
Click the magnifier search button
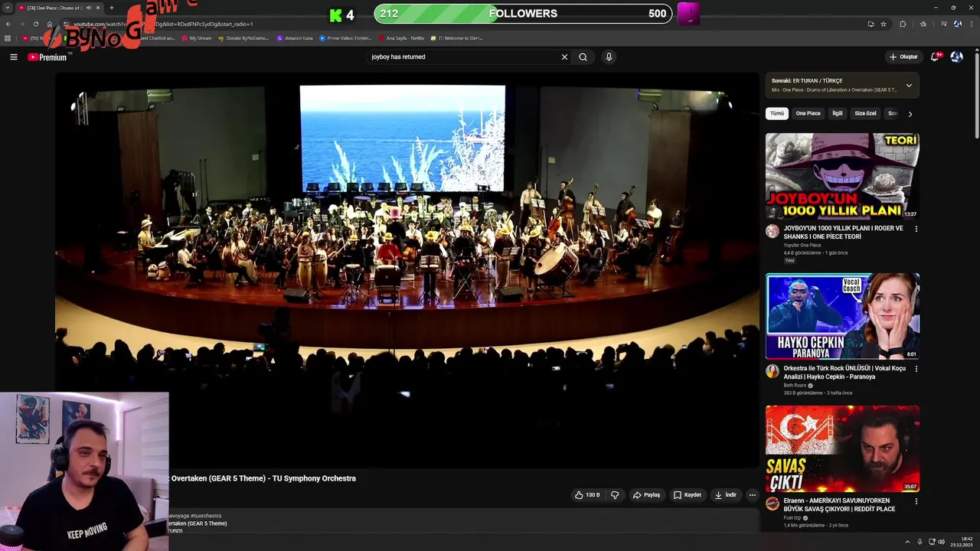[x=583, y=57]
